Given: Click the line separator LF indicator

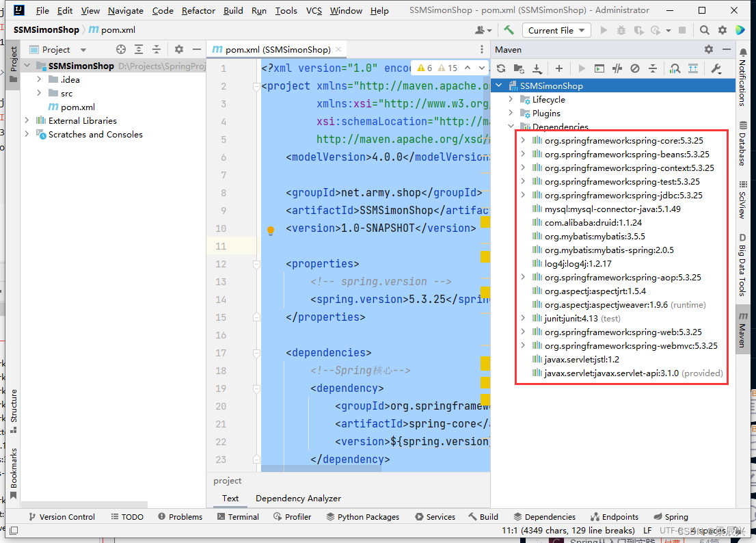Looking at the screenshot, I should click(x=647, y=531).
